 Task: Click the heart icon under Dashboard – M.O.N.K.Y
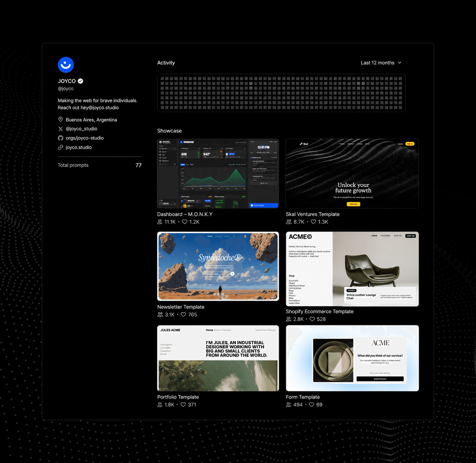[185, 222]
